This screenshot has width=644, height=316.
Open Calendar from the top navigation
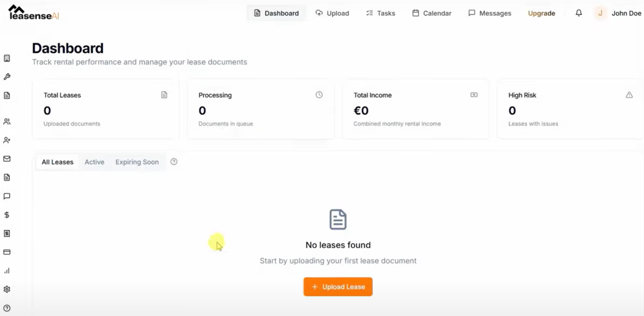431,13
